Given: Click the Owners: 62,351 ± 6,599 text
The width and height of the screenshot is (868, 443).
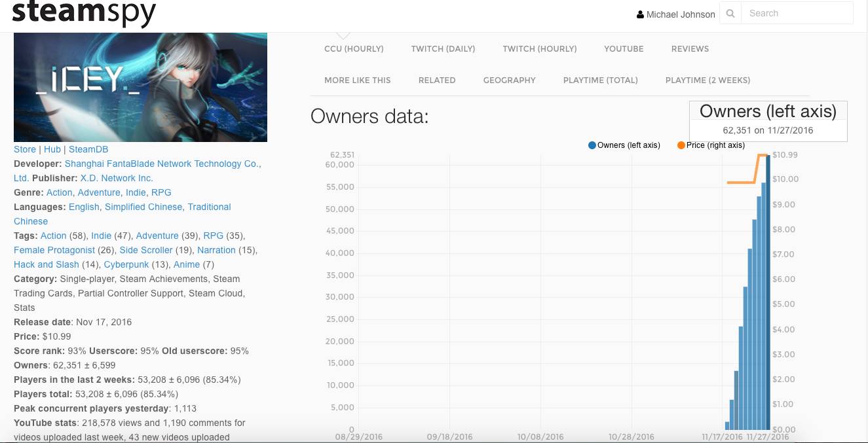Looking at the screenshot, I should 65,365.
